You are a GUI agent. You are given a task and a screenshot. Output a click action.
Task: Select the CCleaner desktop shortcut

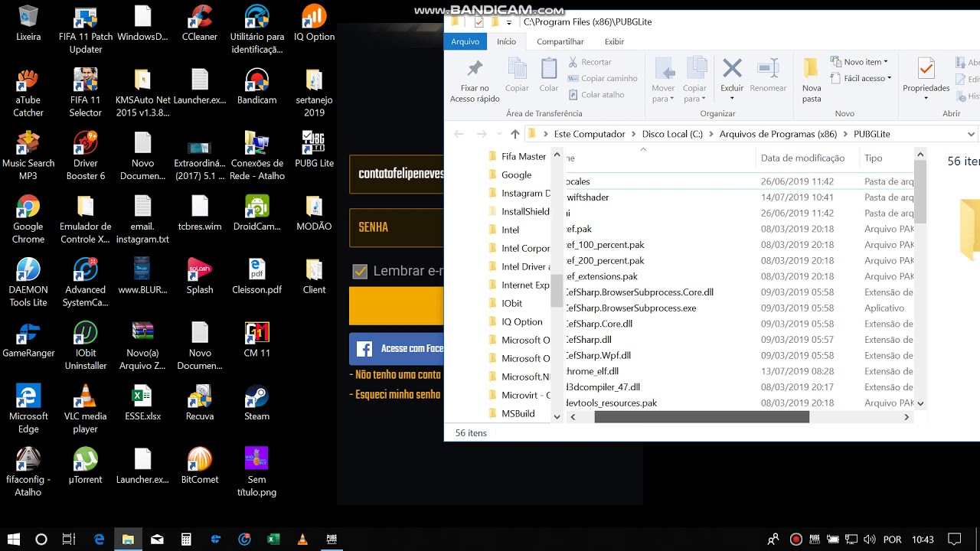click(x=200, y=23)
